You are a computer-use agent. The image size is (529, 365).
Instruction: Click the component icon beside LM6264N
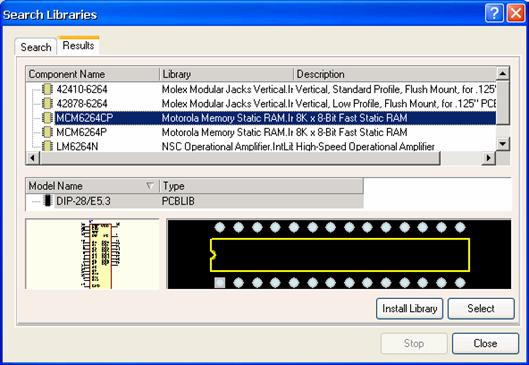tap(47, 146)
